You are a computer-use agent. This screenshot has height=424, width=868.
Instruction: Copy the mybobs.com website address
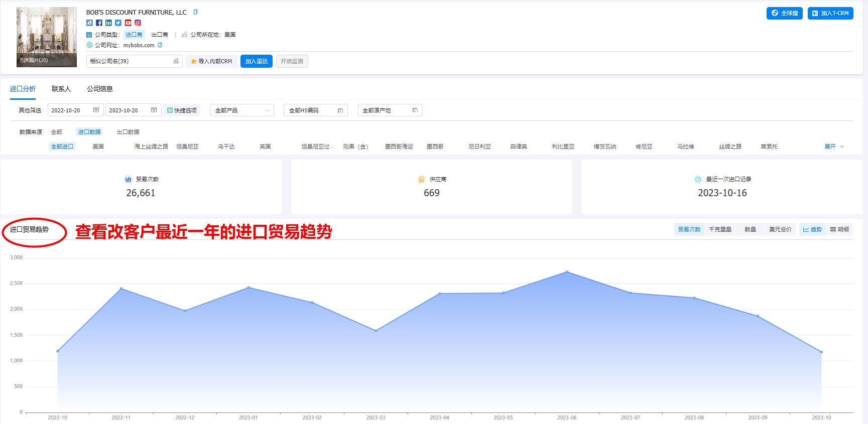(x=160, y=45)
